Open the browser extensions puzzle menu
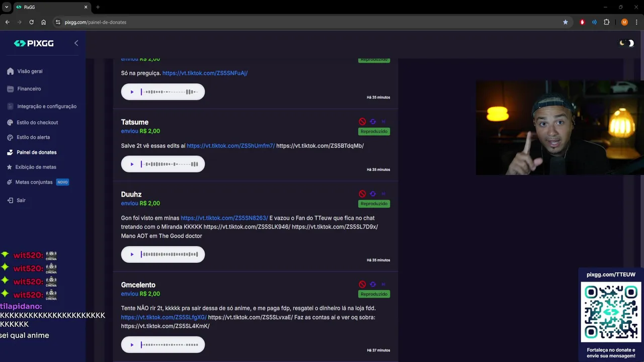The height and width of the screenshot is (362, 644). (606, 22)
